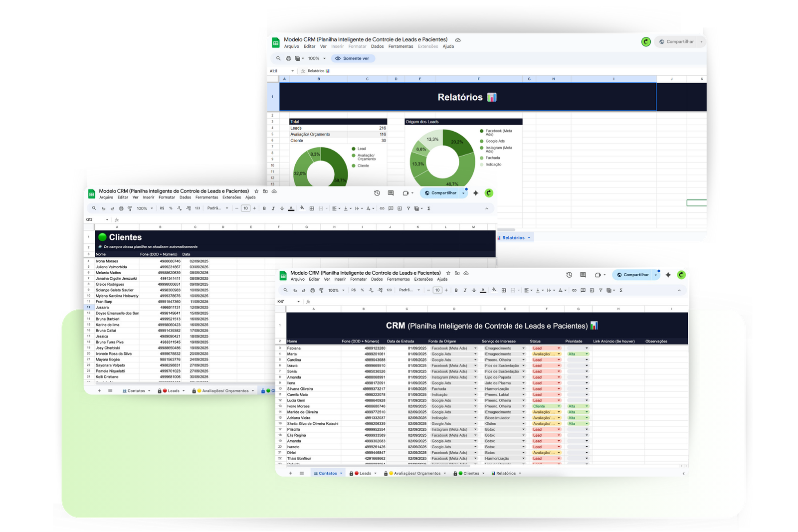Image resolution: width=798 pixels, height=532 pixels.
Task: Click insert link icon in CRM Contatos window
Action: (574, 290)
